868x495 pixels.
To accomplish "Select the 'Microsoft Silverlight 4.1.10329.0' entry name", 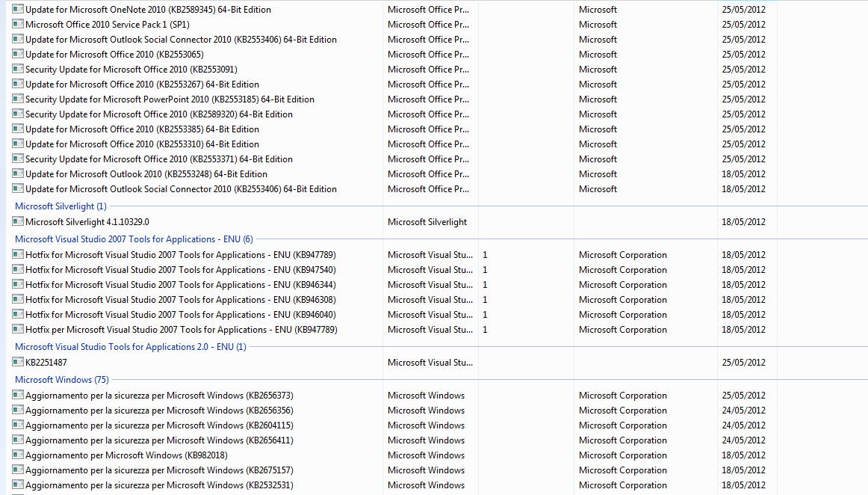I will (x=87, y=222).
